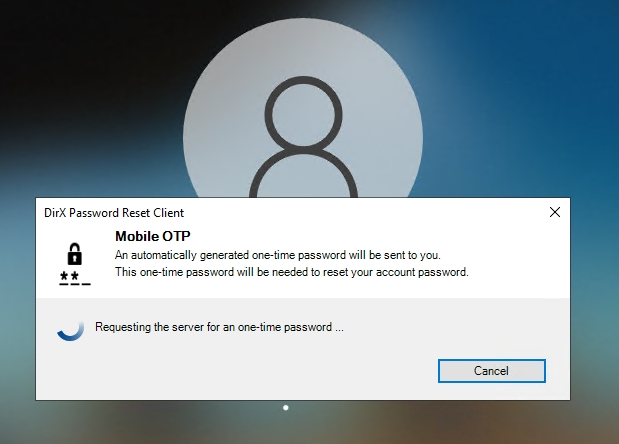Click the Mobile OTP heading
The image size is (619, 444).
pos(152,236)
